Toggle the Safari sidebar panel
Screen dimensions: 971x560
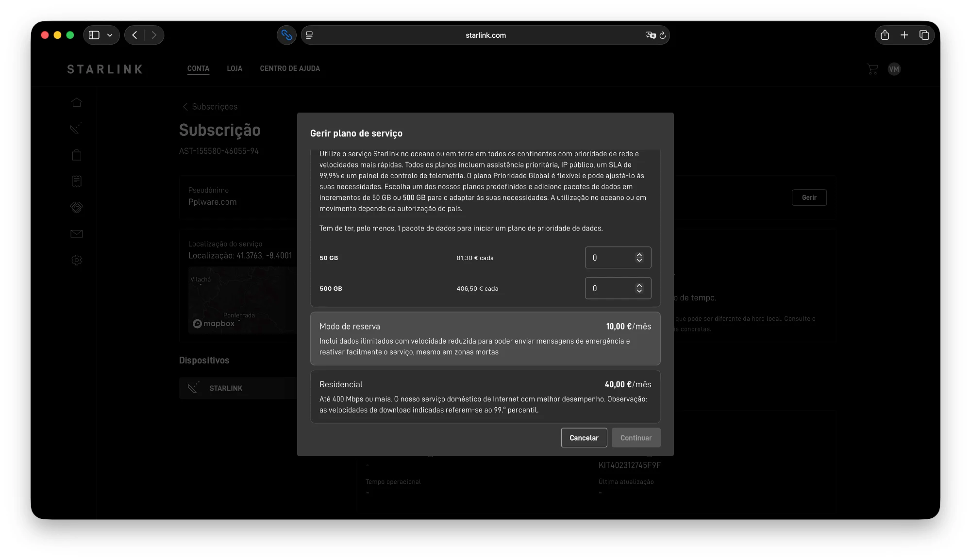(x=94, y=35)
